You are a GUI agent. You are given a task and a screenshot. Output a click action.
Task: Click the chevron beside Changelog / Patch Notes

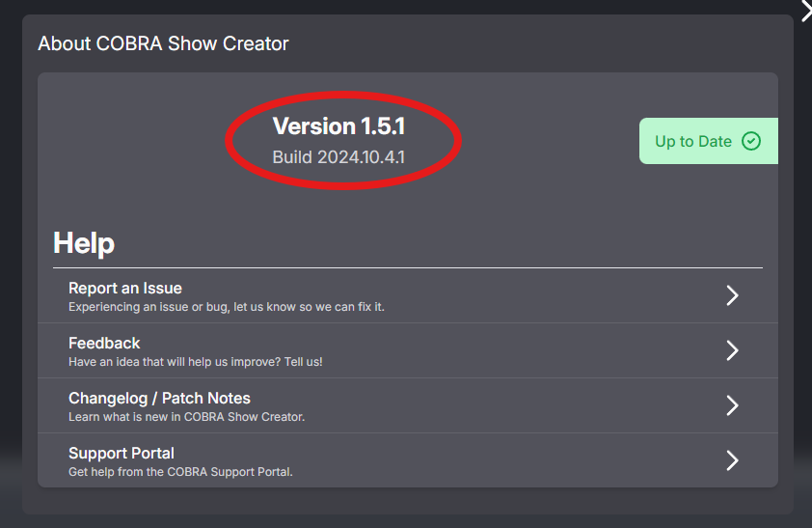pyautogui.click(x=732, y=405)
